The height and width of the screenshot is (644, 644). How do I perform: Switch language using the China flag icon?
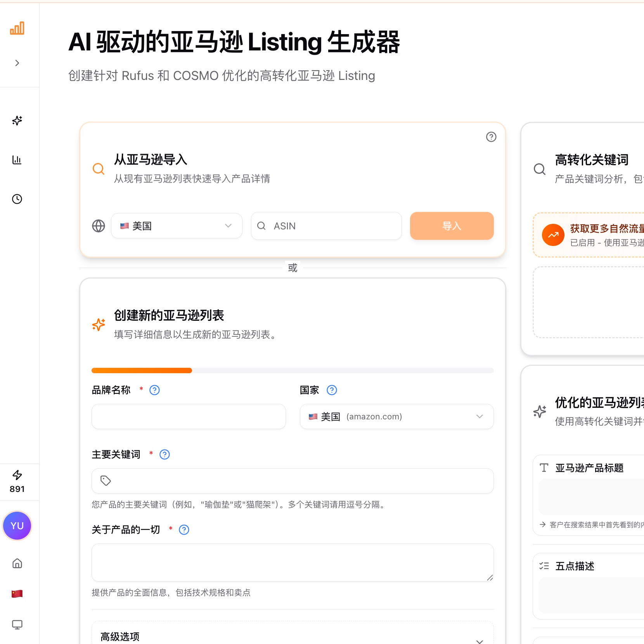(17, 594)
